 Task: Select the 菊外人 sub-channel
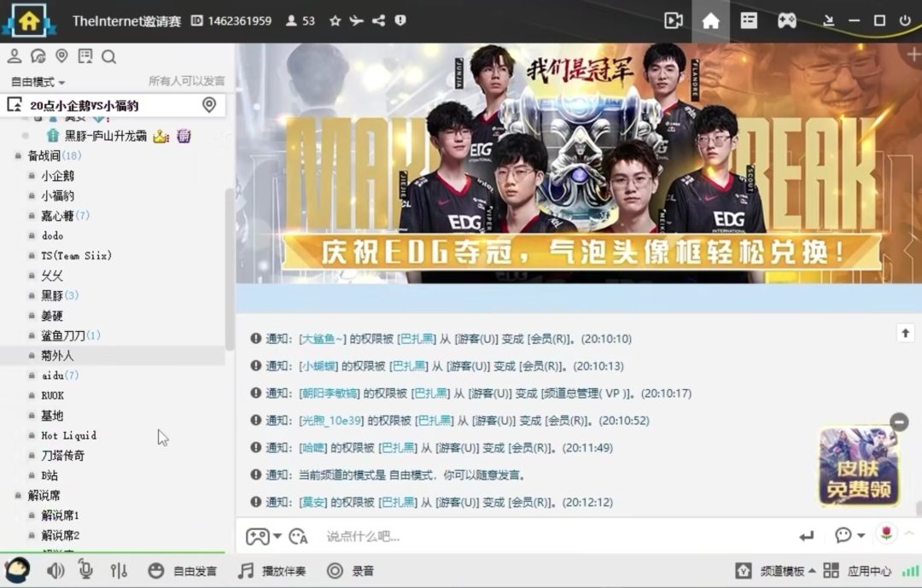click(x=57, y=356)
